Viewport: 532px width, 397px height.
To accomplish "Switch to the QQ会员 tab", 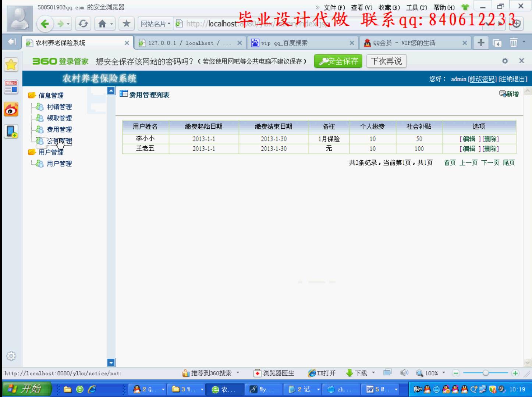I will coord(415,43).
